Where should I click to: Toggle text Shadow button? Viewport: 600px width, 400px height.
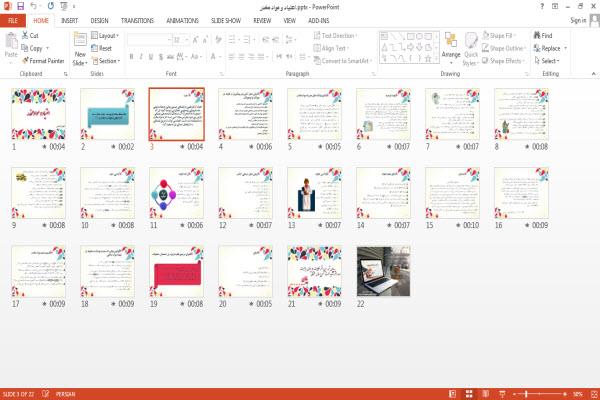(161, 57)
